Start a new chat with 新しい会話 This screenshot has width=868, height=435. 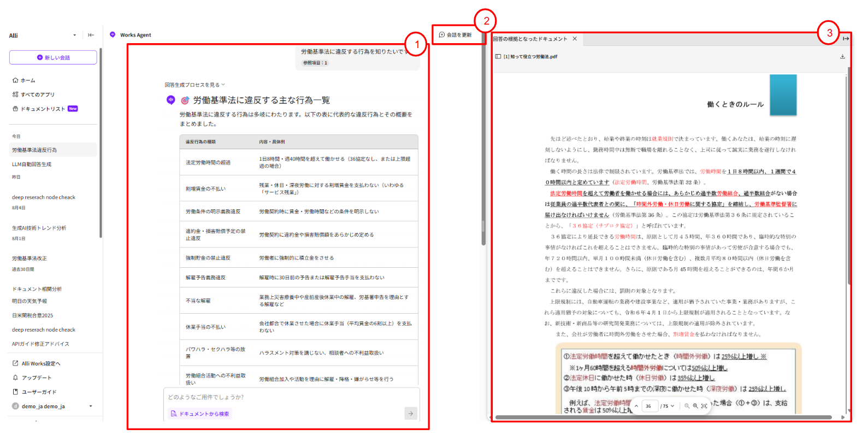[53, 57]
